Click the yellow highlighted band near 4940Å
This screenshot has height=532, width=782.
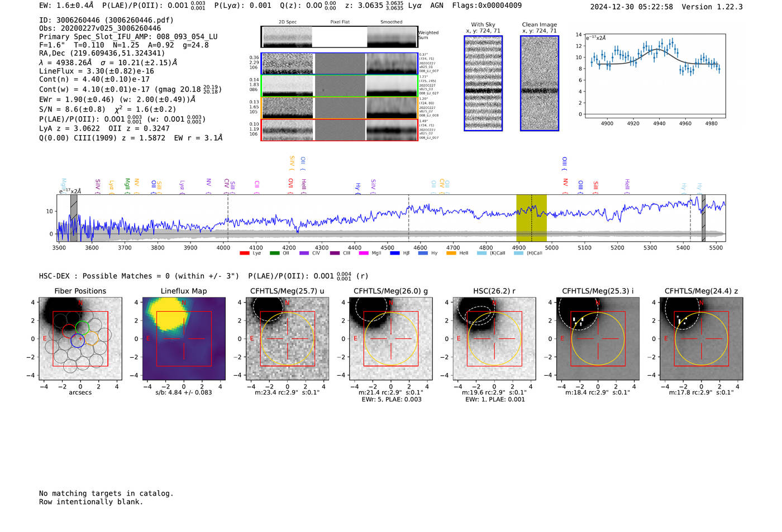[x=531, y=218]
